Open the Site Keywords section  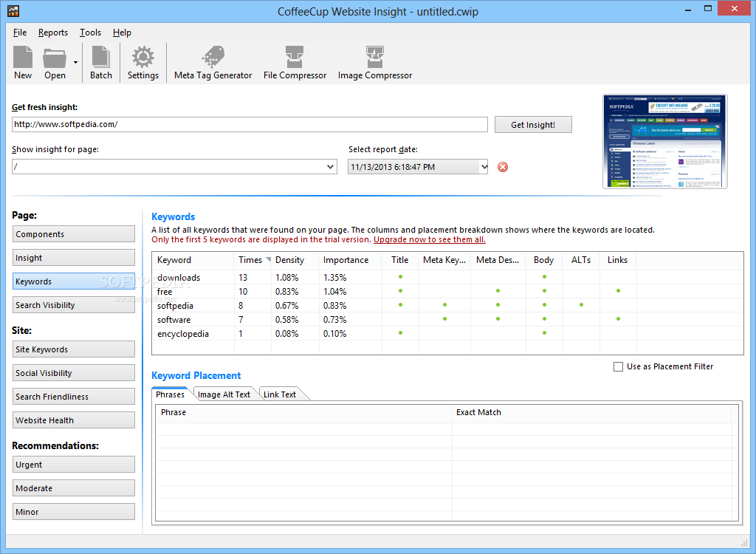point(74,349)
